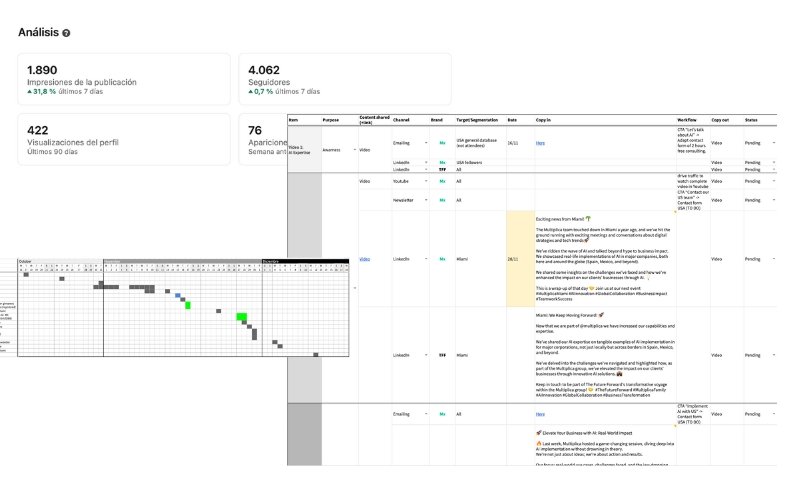Select the 'Channel' column header
Screen dimensions: 800x500
pos(402,120)
